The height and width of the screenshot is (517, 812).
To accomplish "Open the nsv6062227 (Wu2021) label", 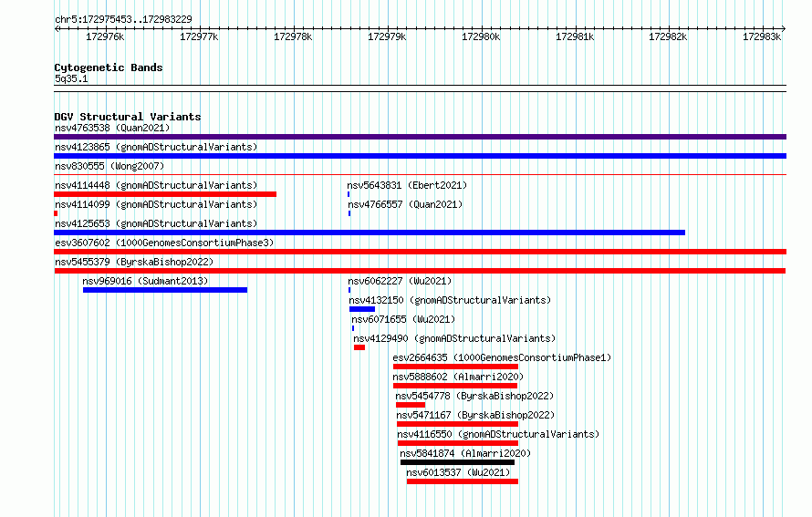I will pyautogui.click(x=400, y=281).
